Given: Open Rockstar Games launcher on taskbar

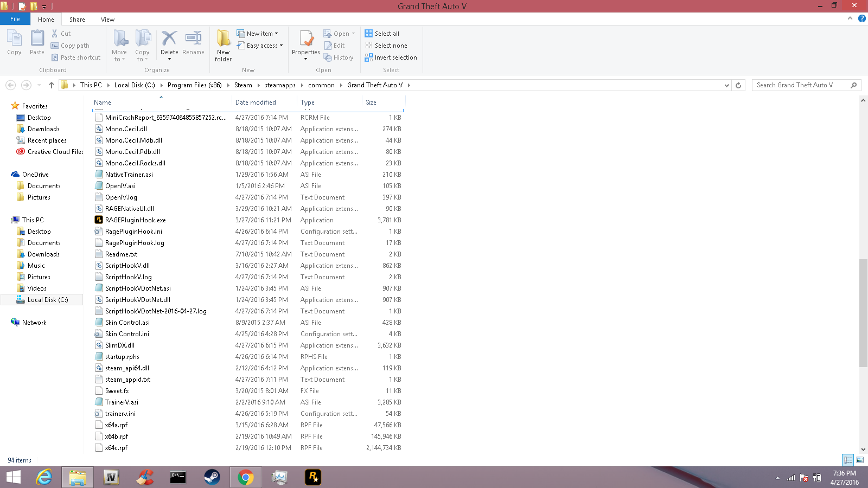Looking at the screenshot, I should point(312,477).
